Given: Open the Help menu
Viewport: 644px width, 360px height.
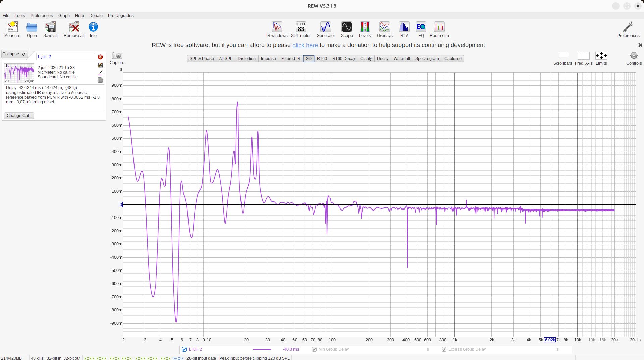Looking at the screenshot, I should click(79, 16).
